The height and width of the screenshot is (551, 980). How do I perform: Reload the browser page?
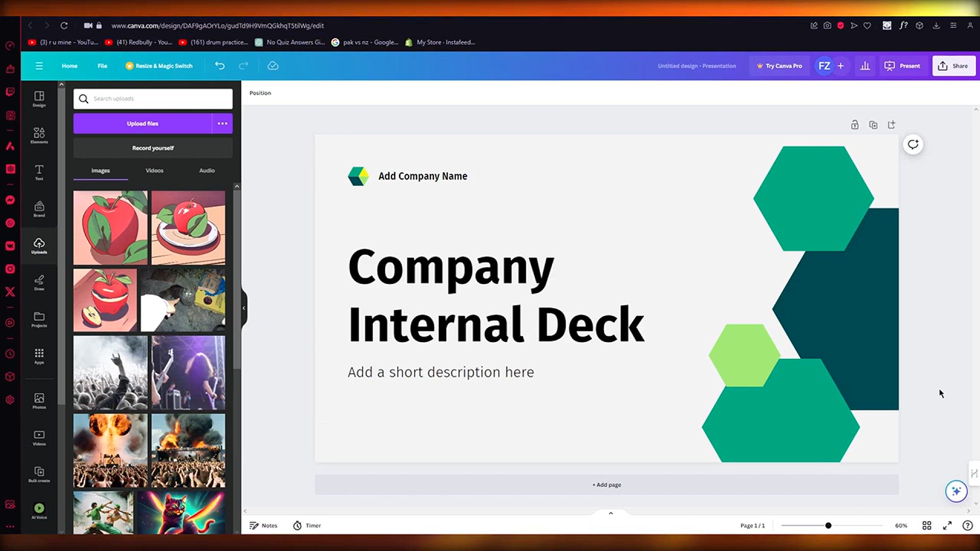[x=64, y=26]
